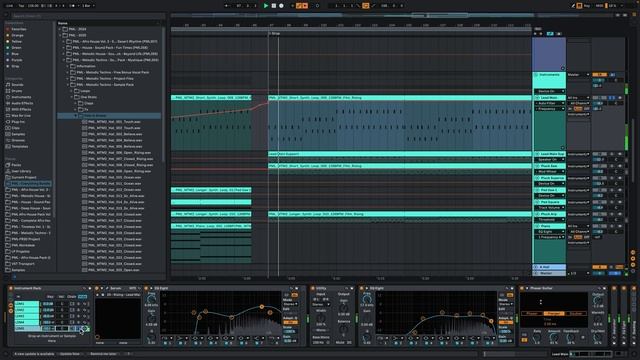Click the Utility Mono button
The height and width of the screenshot is (360, 640).
[321, 330]
